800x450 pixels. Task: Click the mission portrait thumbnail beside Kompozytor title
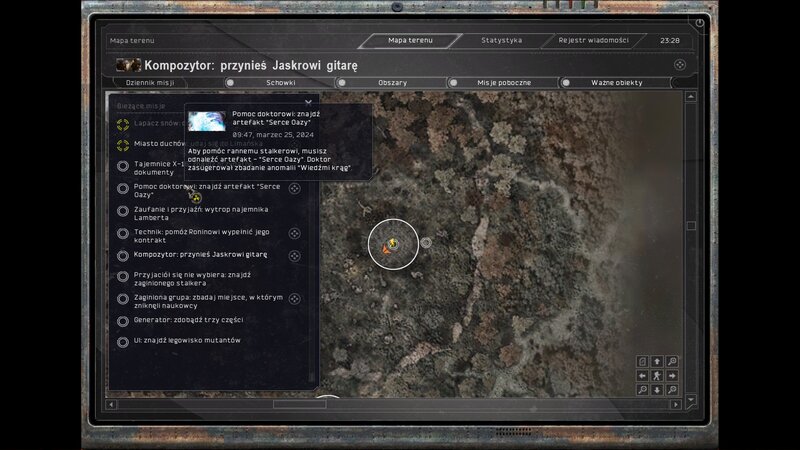click(x=128, y=65)
